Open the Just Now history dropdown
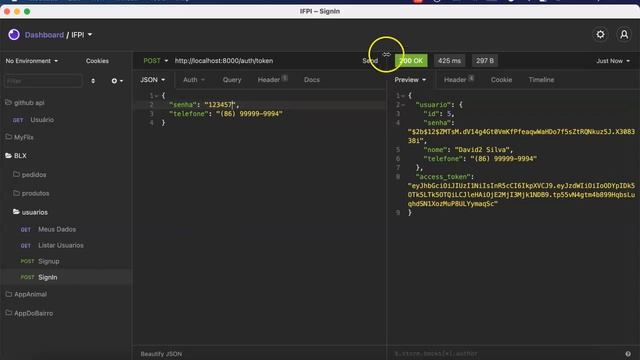 (x=613, y=61)
